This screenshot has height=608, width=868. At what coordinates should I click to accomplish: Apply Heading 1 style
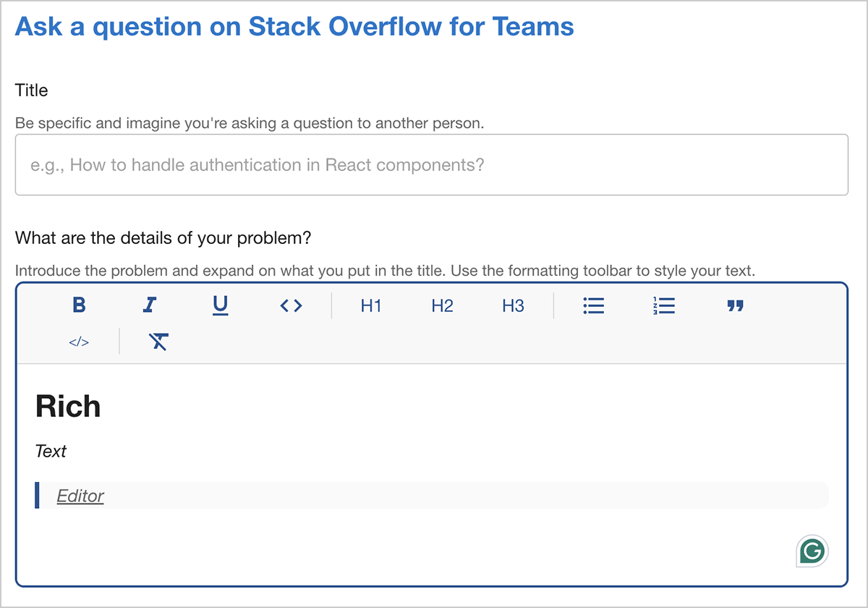click(371, 305)
